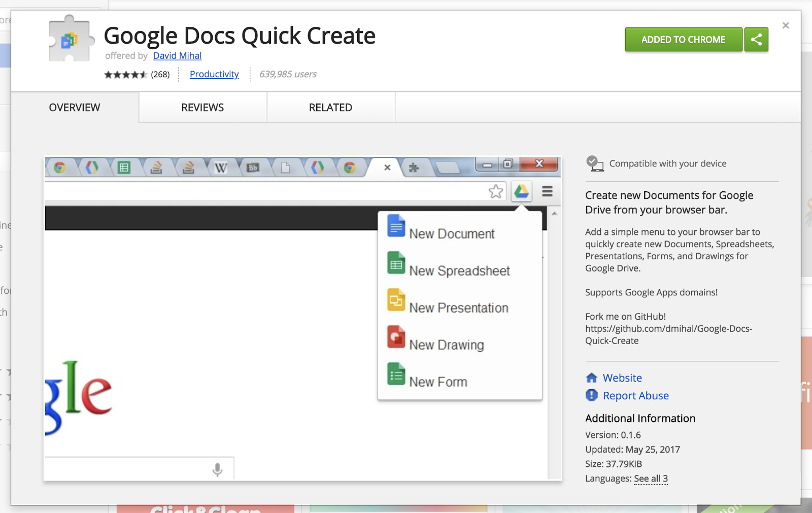Click the 639,985 users text
812x513 pixels.
pos(288,74)
